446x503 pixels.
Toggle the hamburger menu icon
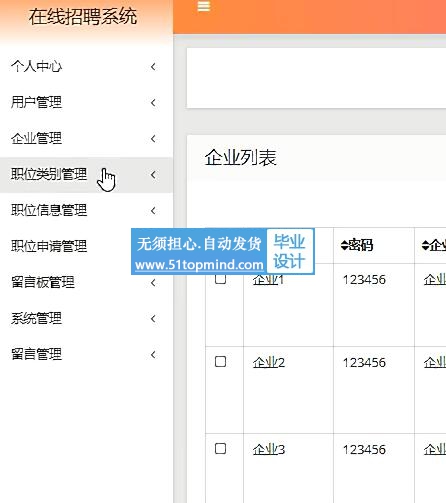pos(204,6)
